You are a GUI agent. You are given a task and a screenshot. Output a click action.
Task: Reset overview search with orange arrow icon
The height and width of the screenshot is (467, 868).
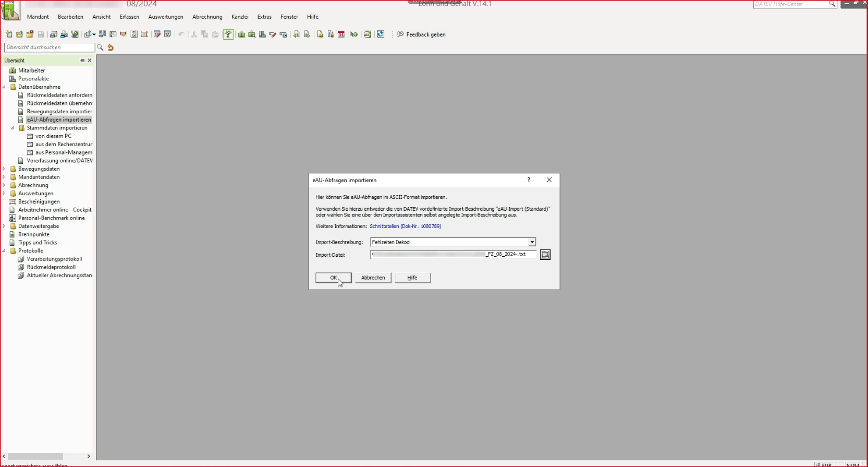(x=111, y=47)
